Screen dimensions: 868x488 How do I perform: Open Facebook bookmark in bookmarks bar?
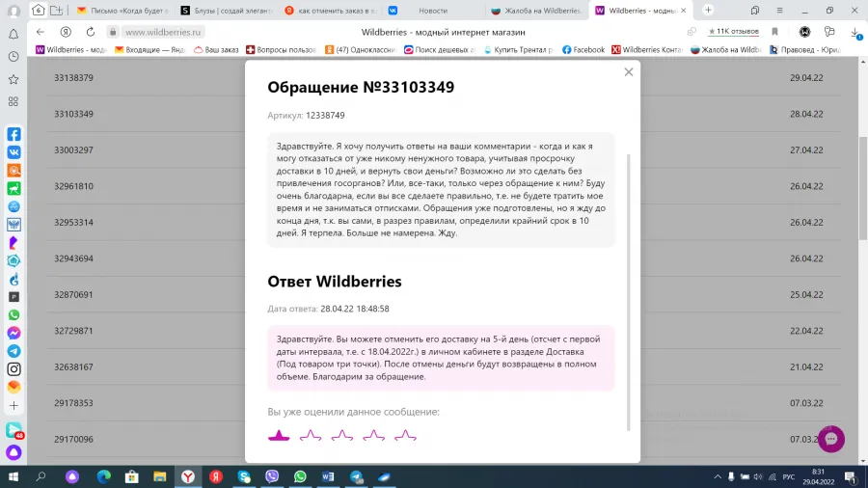(583, 50)
